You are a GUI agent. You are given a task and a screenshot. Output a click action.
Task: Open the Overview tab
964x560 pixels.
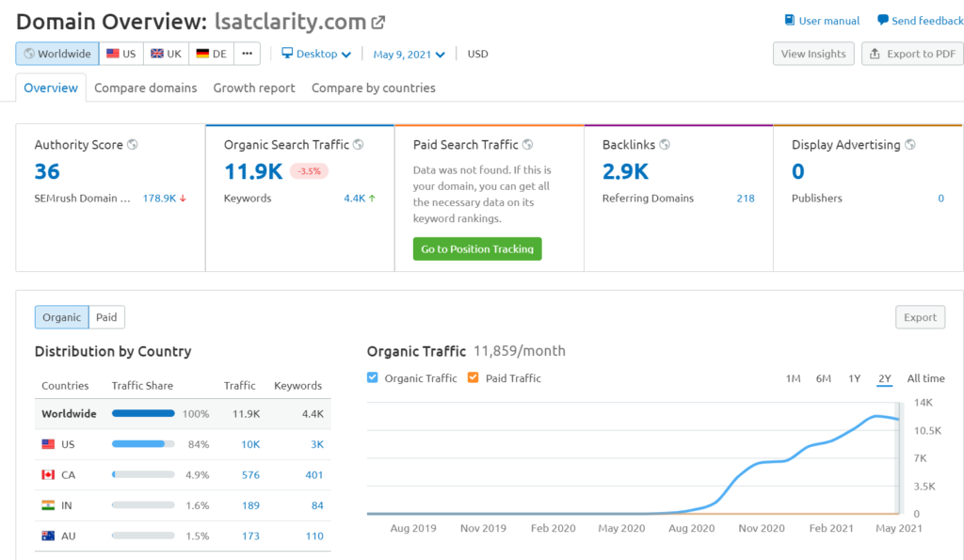(x=51, y=88)
